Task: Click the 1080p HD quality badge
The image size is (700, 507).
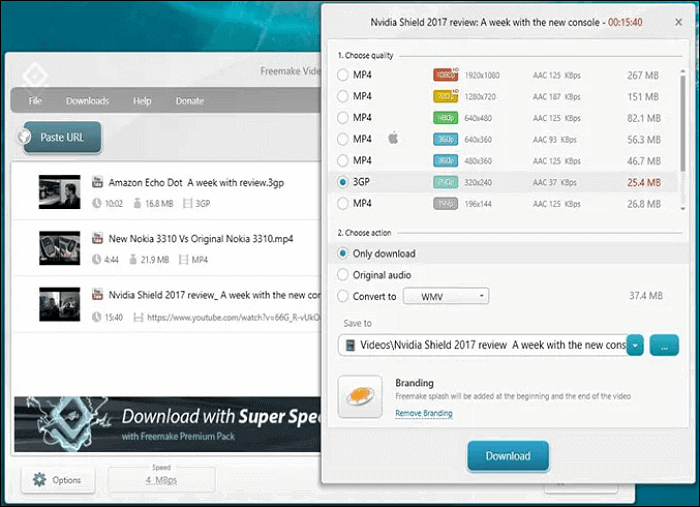Action: (x=445, y=75)
